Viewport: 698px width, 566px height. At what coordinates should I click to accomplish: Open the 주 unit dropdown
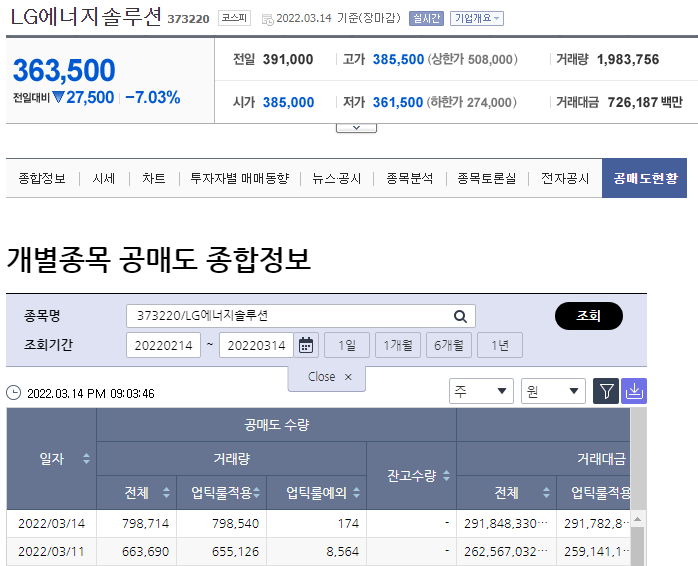coord(481,391)
